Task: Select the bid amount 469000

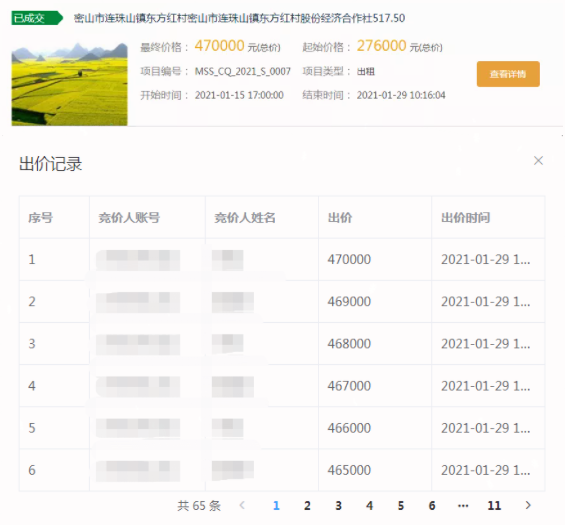Action: 349,302
